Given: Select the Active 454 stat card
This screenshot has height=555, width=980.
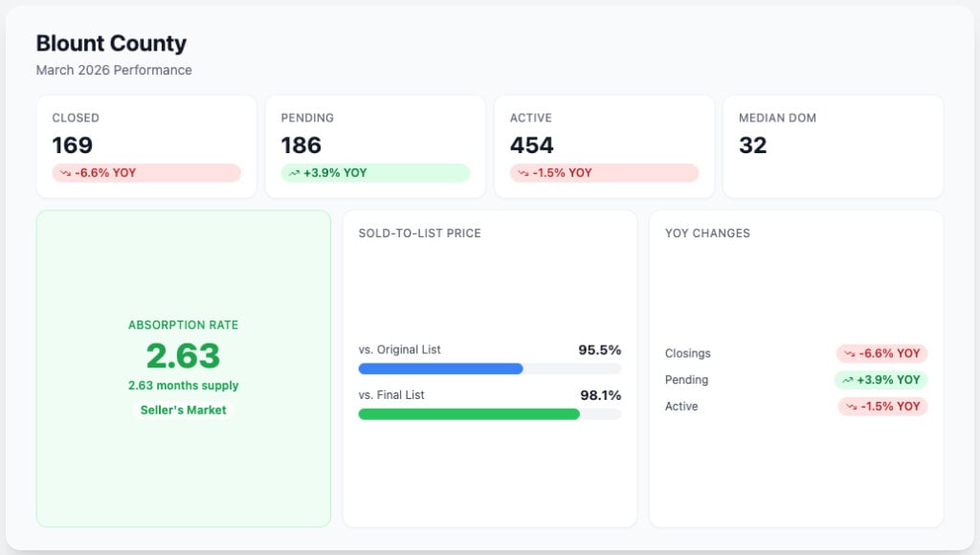Looking at the screenshot, I should 605,146.
